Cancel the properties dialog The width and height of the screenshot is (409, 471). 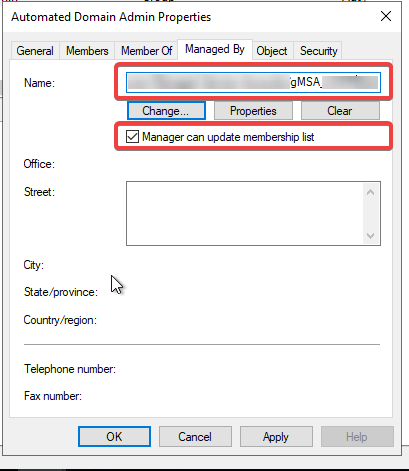195,437
